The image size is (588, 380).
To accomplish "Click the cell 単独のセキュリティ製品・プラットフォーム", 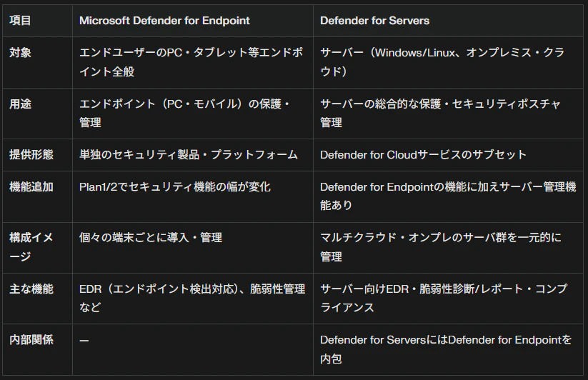I will [193, 155].
